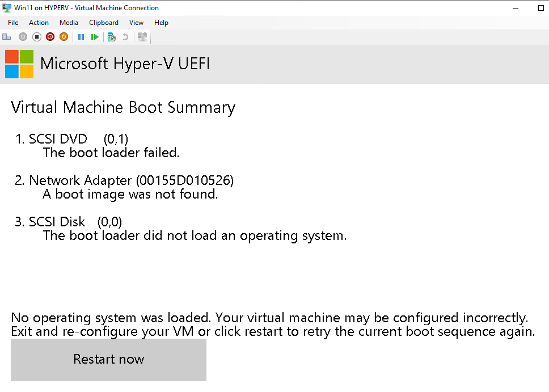549x392 pixels.
Task: Click the orange Save state icon
Action: coord(64,37)
